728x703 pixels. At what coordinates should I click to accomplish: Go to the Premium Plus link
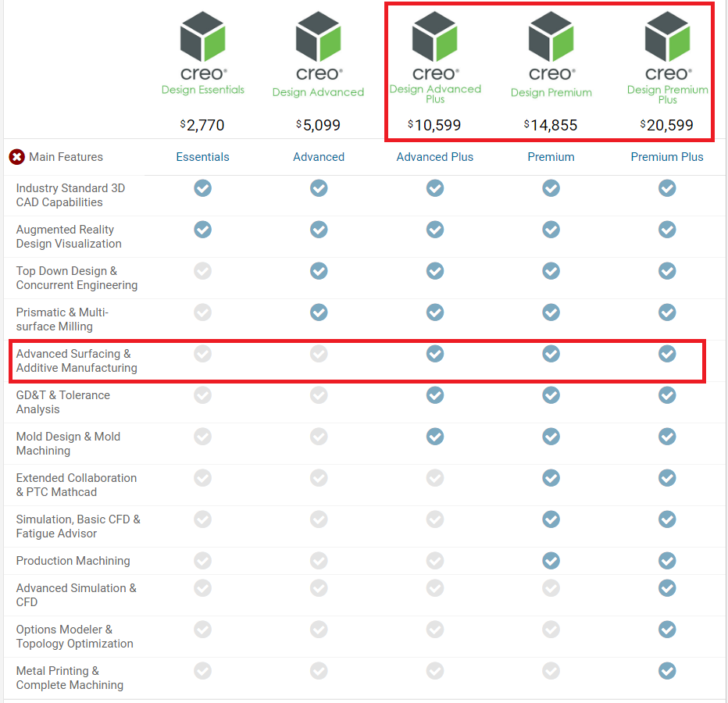(x=667, y=157)
